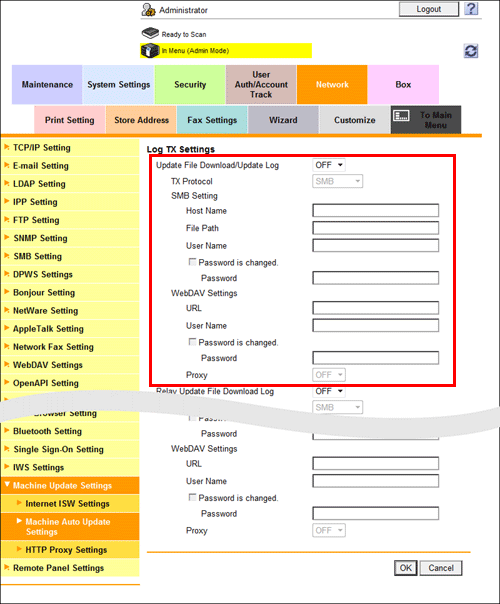Open relay section TX Protocol dropdown
Viewport: 500px width, 604px height.
(337, 407)
